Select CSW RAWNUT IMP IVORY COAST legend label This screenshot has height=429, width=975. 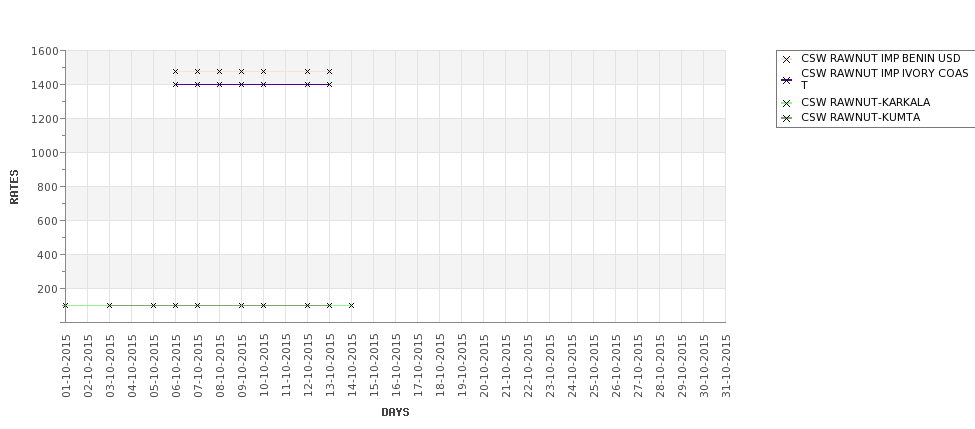[884, 79]
